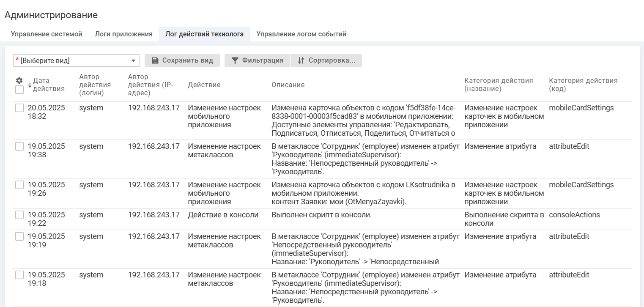644x307 pixels.
Task: Click the sort arrows beside Дата действия
Action: click(x=30, y=85)
